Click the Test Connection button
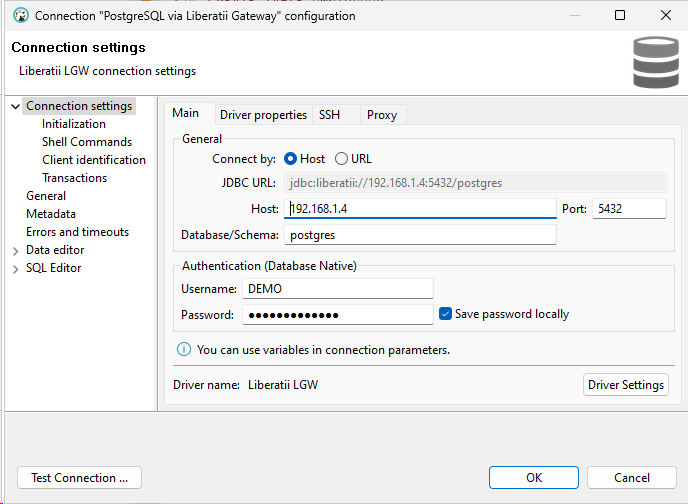Image resolution: width=688 pixels, height=504 pixels. pyautogui.click(x=79, y=478)
